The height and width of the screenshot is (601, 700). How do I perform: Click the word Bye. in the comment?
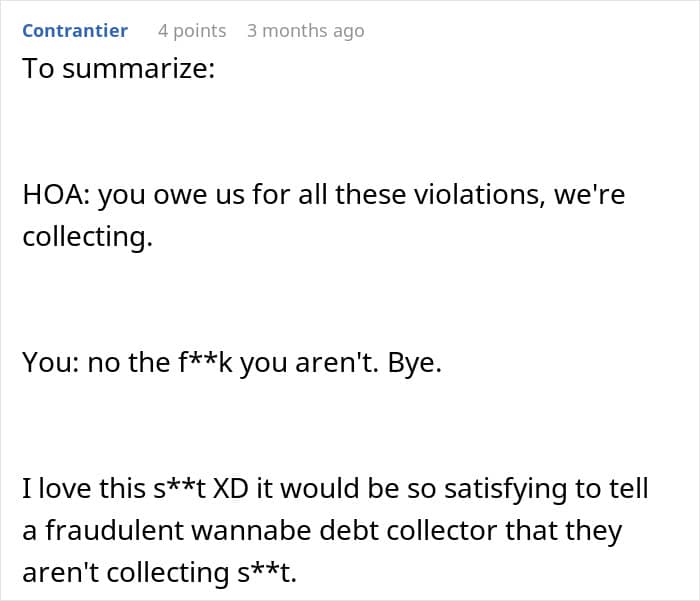(x=414, y=363)
